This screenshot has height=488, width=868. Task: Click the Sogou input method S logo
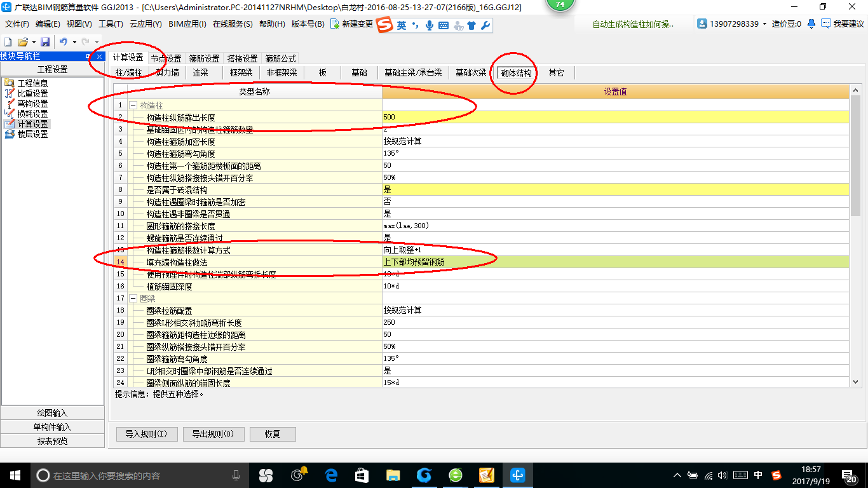click(384, 25)
